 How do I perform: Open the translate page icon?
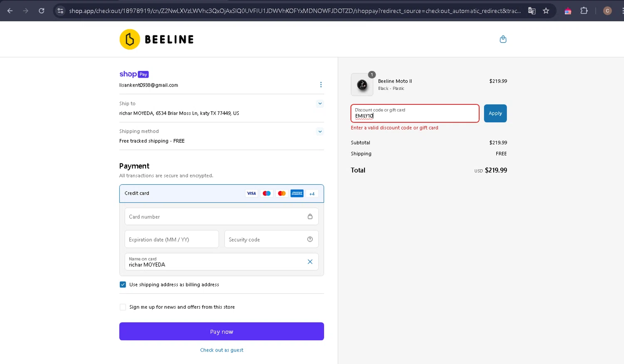pyautogui.click(x=532, y=11)
